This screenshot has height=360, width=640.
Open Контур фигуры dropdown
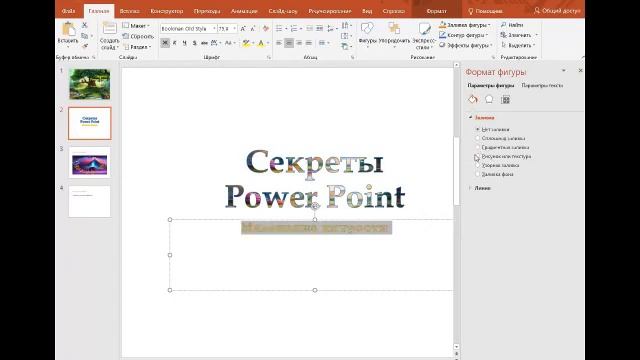[x=463, y=35]
